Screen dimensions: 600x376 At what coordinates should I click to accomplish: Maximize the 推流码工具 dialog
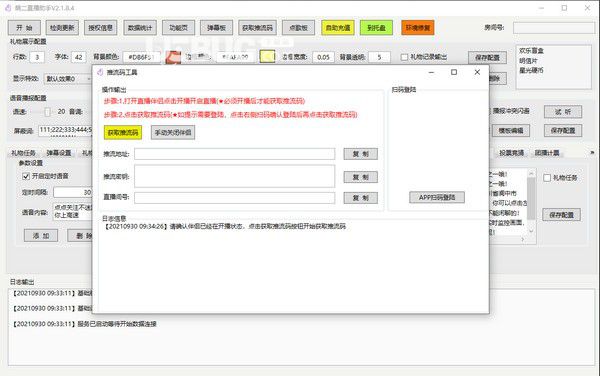(454, 72)
